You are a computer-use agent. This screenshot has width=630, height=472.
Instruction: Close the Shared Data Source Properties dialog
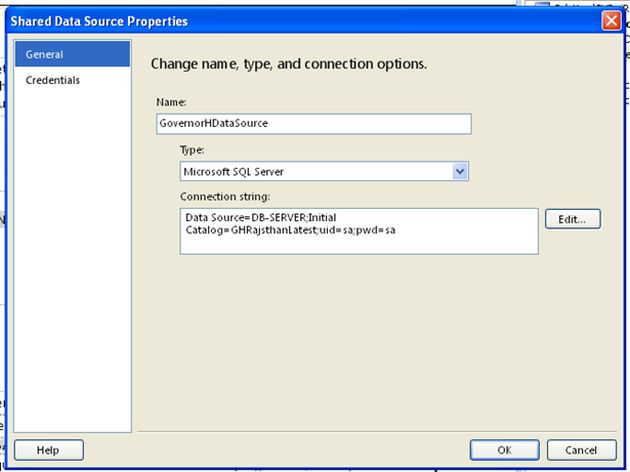coord(611,19)
